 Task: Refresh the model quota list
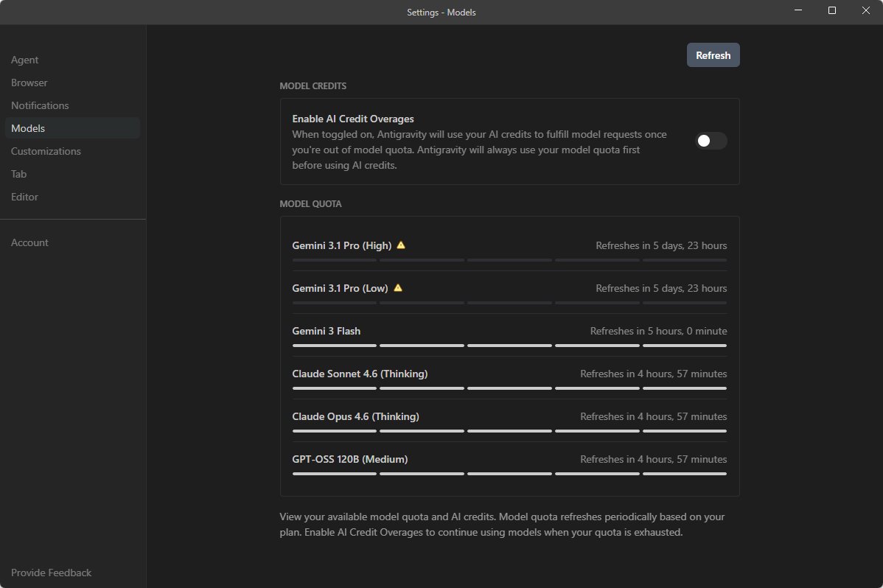coord(713,55)
